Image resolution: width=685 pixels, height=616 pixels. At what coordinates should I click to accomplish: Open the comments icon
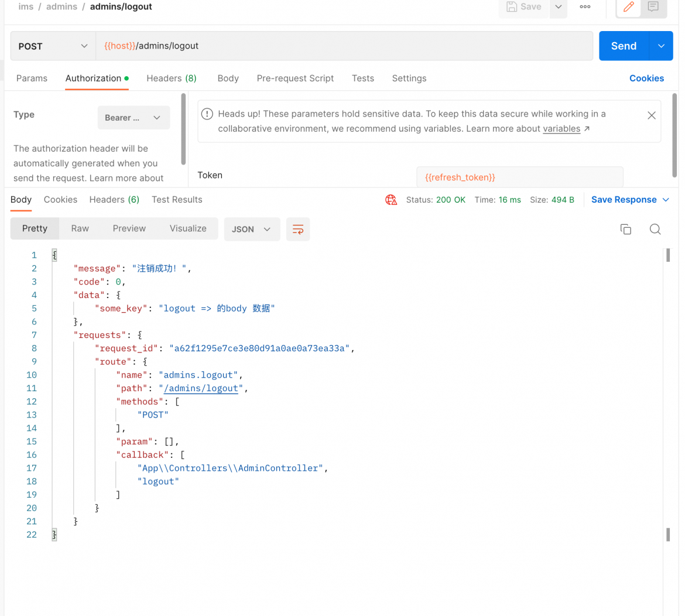(653, 6)
